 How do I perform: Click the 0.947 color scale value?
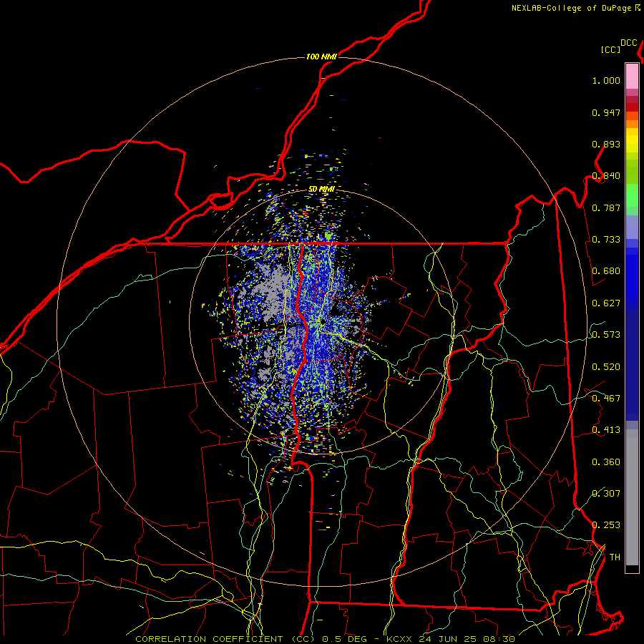(606, 112)
